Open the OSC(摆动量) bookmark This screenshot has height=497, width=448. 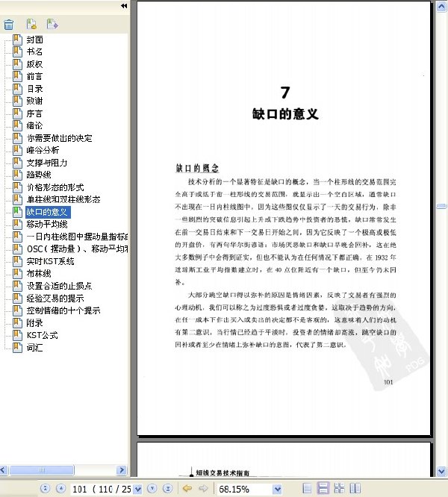(x=77, y=248)
